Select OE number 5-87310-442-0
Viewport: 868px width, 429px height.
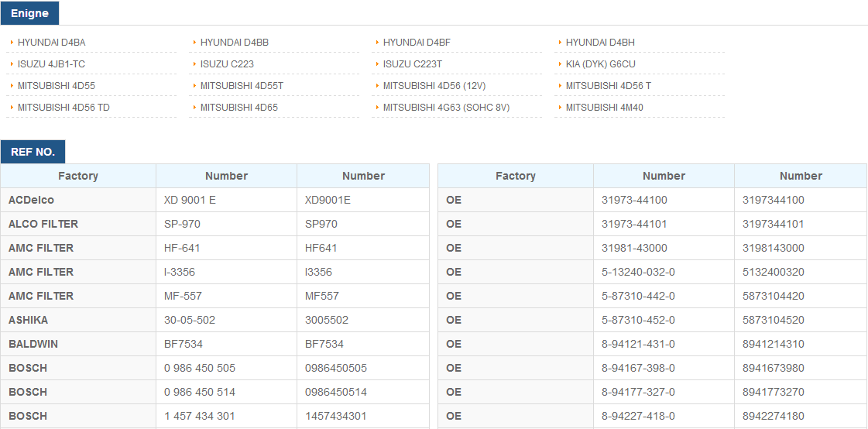click(x=638, y=296)
